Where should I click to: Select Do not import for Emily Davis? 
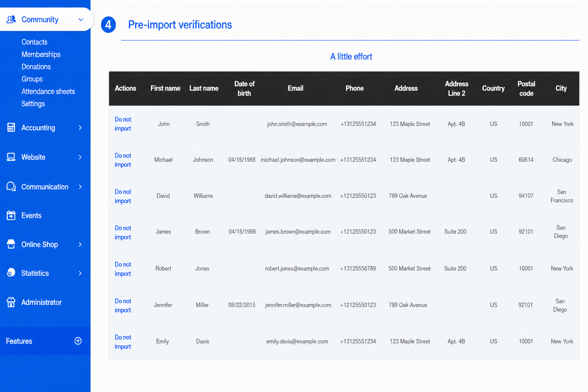[123, 342]
